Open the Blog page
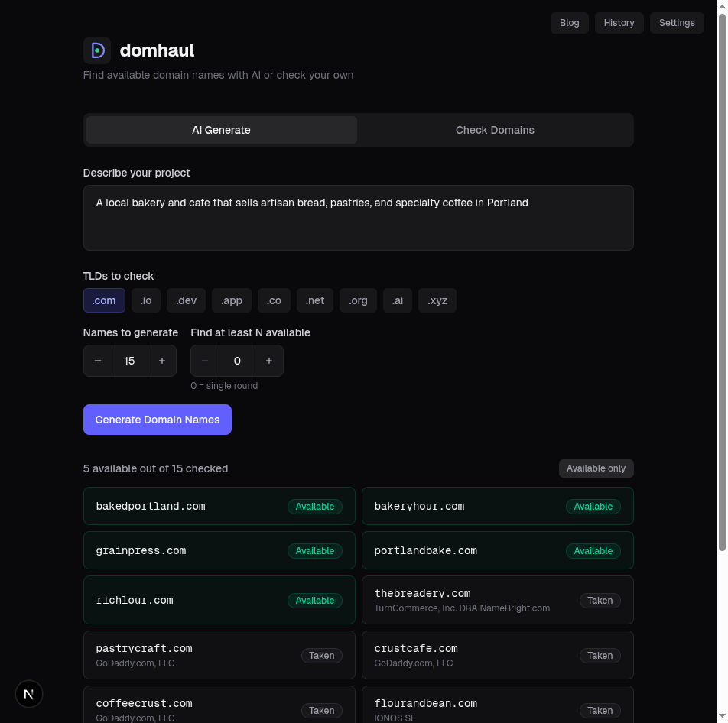 569,23
